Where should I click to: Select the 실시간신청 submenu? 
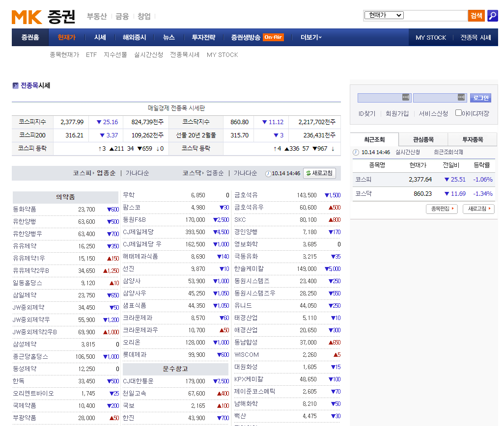tap(148, 55)
